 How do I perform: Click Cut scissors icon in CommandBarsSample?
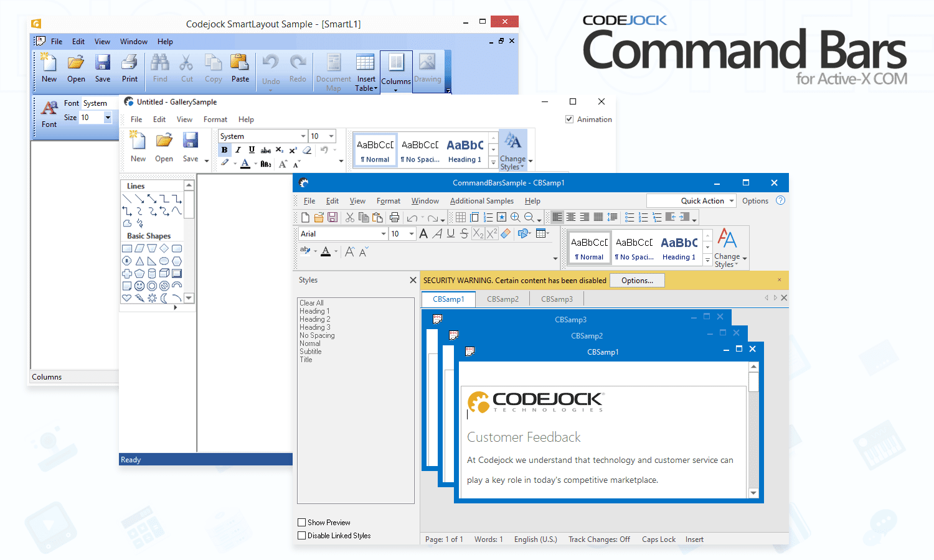tap(350, 217)
